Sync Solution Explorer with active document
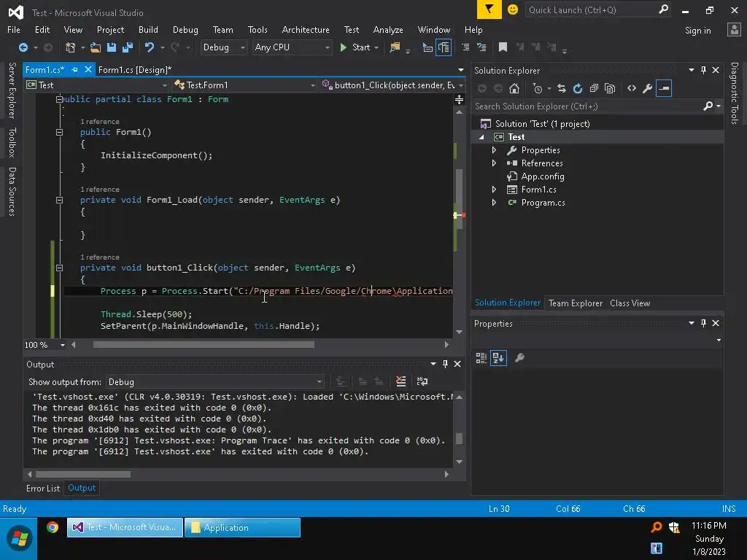The height and width of the screenshot is (560, 747). tap(562, 88)
